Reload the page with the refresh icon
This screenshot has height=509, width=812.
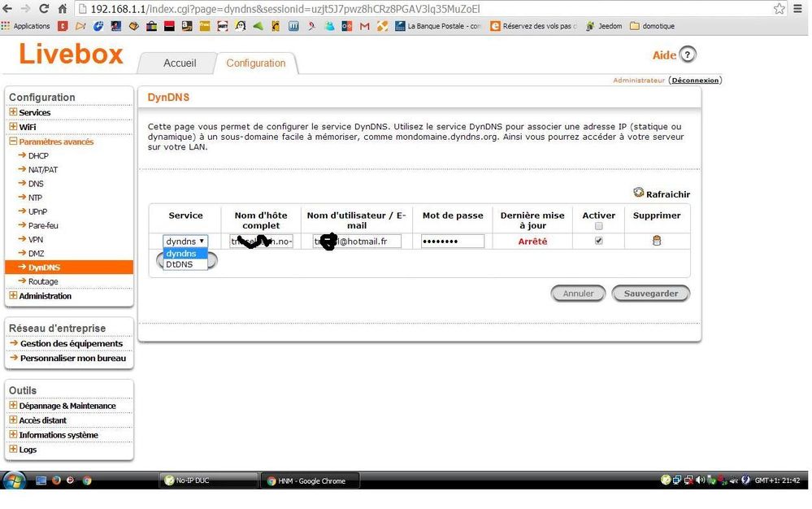tap(44, 9)
